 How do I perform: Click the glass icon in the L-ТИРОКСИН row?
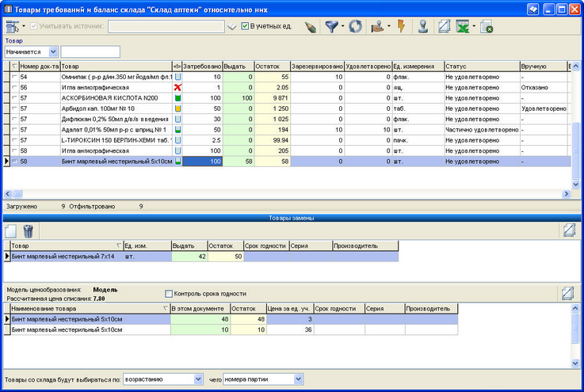177,140
